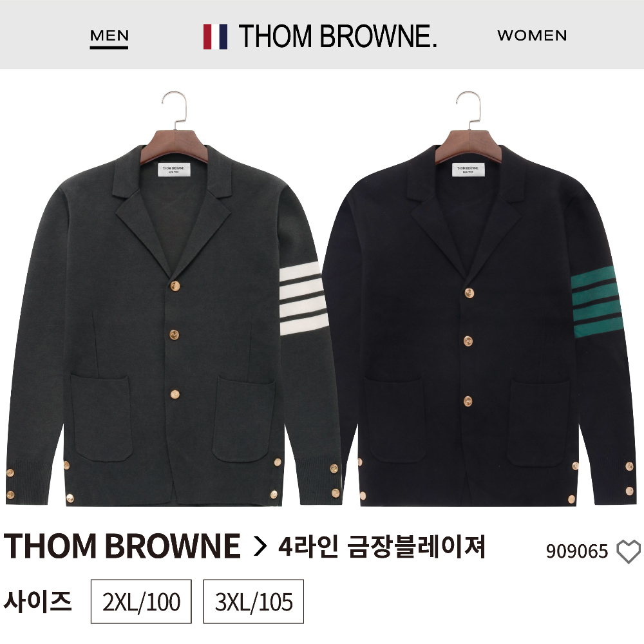Add item to wishlist with heart icon
This screenshot has height=644, width=644.
click(x=629, y=551)
